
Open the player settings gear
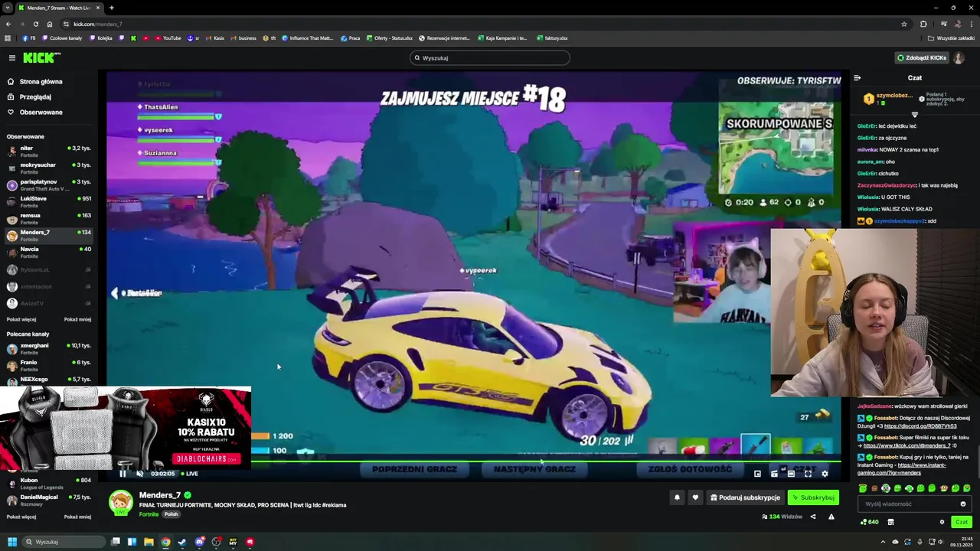(x=825, y=474)
